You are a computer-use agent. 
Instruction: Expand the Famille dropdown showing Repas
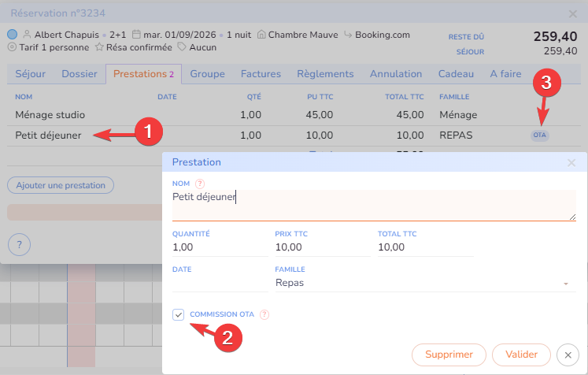[x=564, y=283]
